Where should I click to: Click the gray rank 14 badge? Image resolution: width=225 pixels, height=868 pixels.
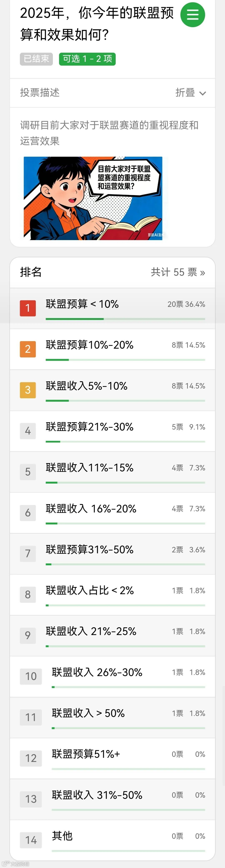click(31, 840)
